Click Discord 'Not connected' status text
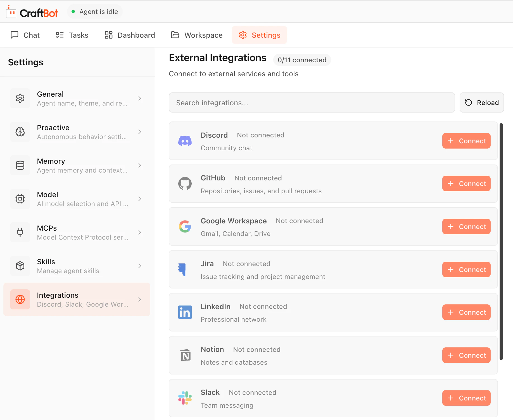 (x=261, y=135)
